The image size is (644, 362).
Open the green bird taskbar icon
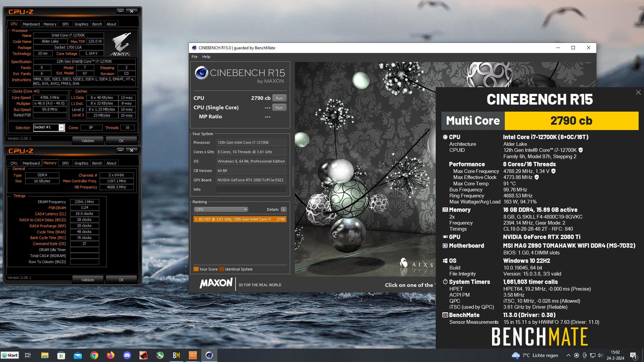160,355
